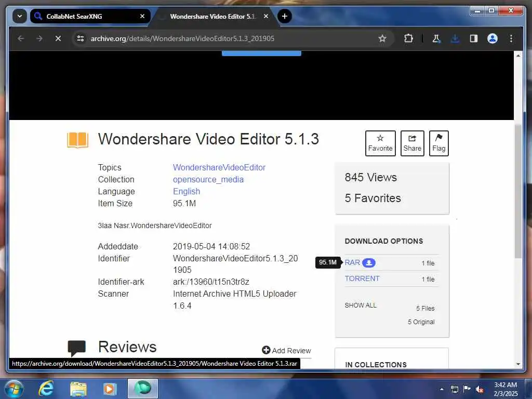Flag this archive item
This screenshot has height=399, width=532.
point(438,143)
